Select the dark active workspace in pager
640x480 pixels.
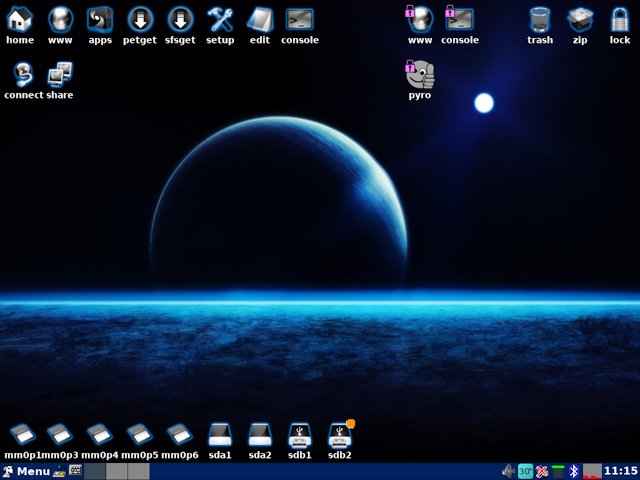pos(95,471)
